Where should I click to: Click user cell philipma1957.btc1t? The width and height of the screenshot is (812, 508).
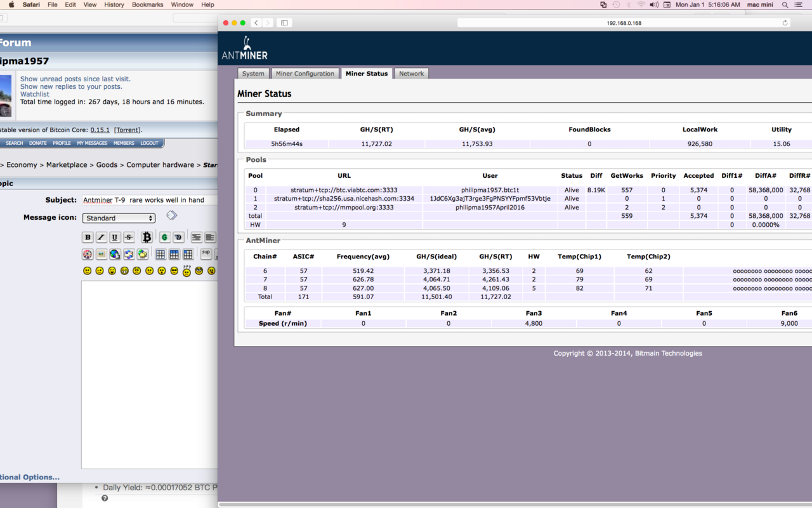click(x=490, y=190)
